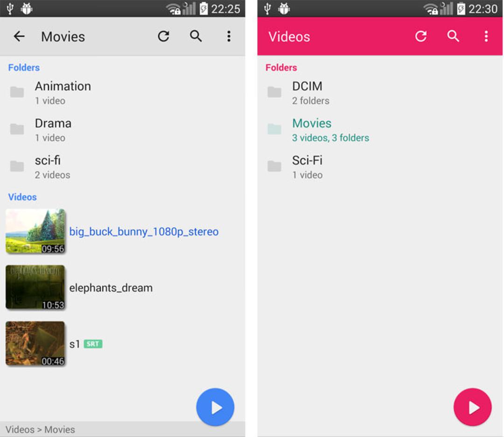Tap Wi-Fi icon in right status bar

click(431, 9)
